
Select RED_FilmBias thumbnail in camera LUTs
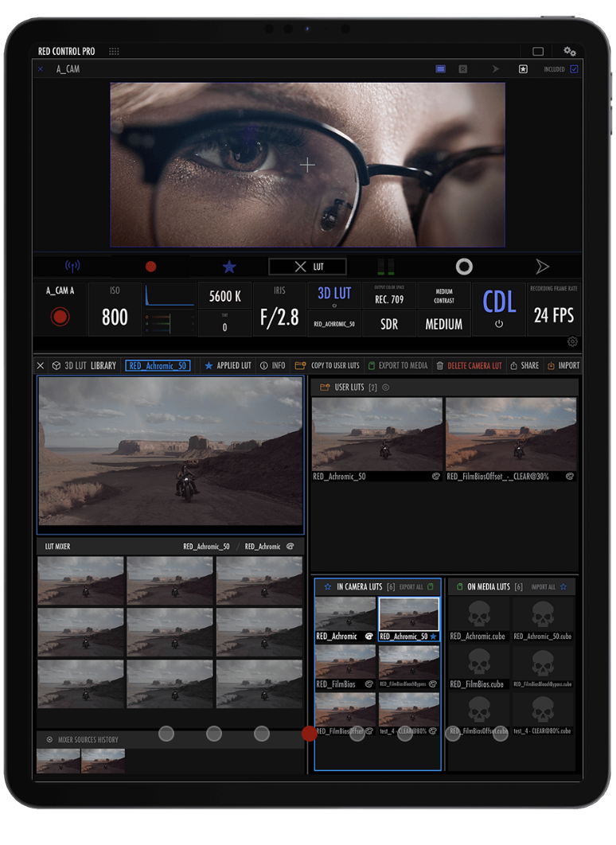[345, 662]
